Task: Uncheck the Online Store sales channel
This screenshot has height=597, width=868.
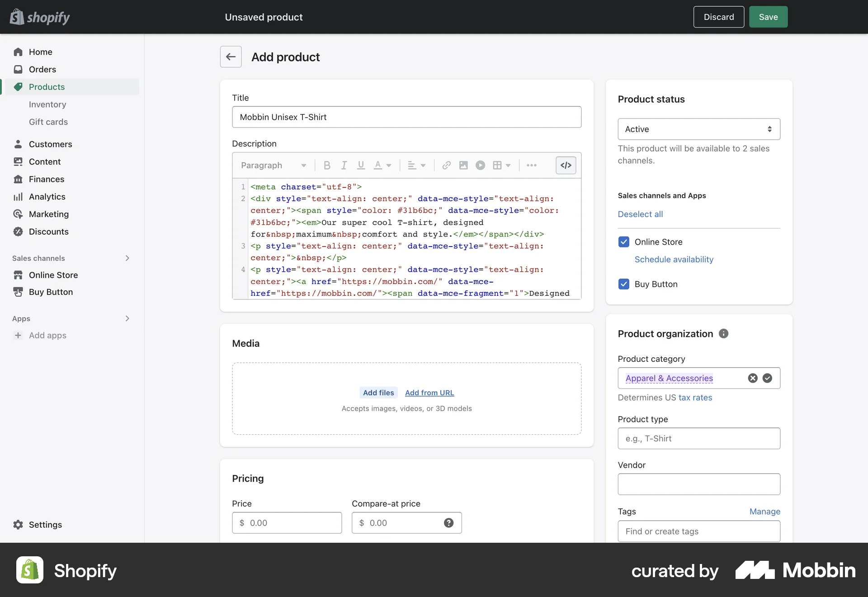Action: pos(623,242)
